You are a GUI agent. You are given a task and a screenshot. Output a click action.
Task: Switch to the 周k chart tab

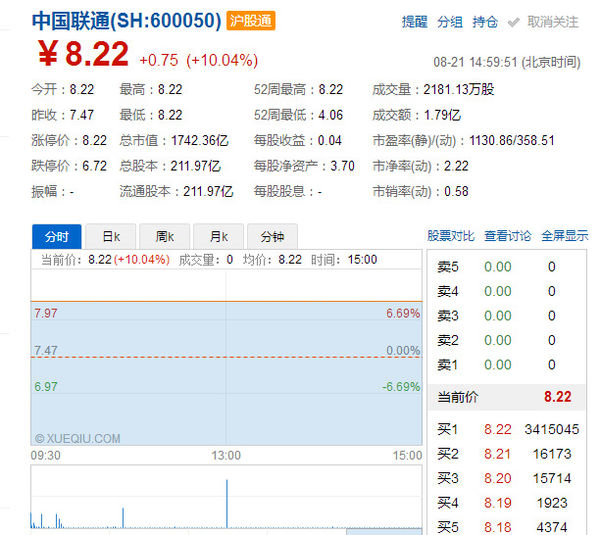coord(165,237)
